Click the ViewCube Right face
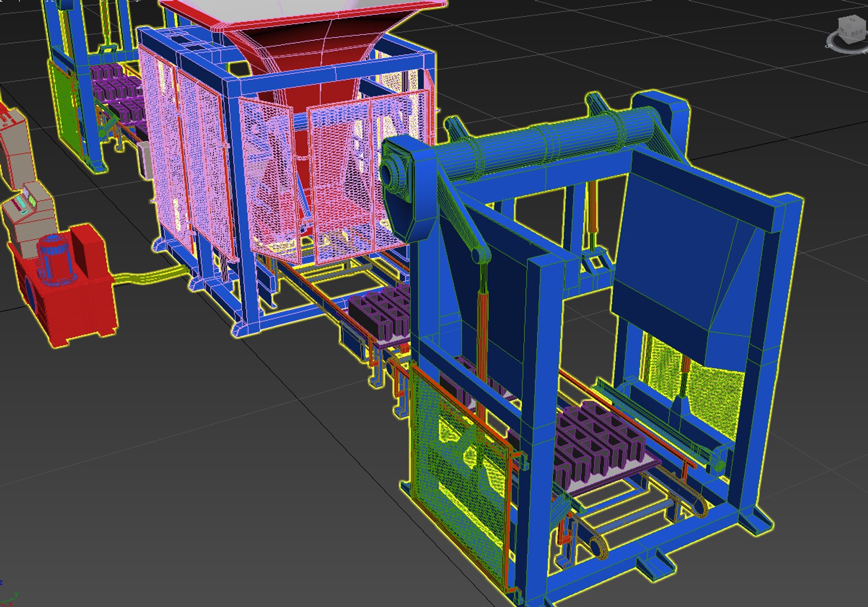 coord(857,33)
